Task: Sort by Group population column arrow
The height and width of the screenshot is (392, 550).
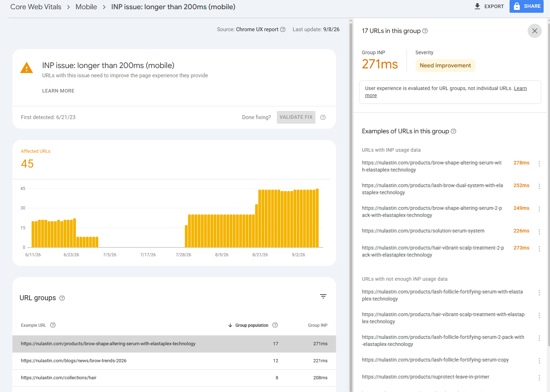Action: tap(230, 325)
